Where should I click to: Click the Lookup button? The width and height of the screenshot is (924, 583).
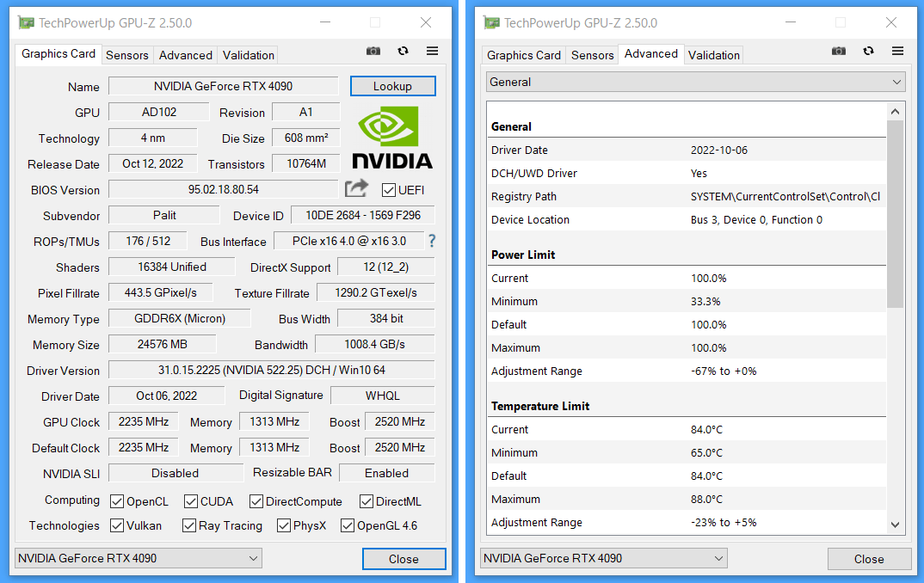393,86
